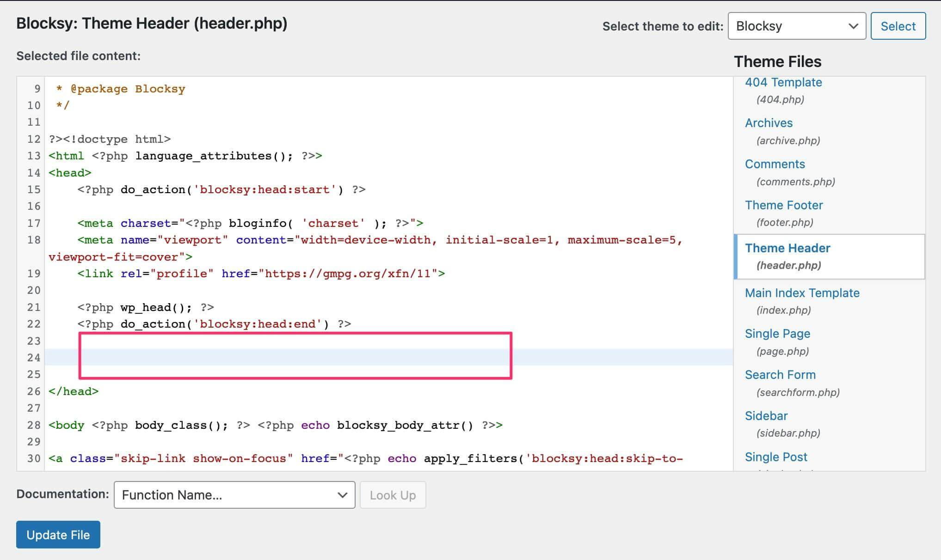Select line number 15 in the editor
This screenshot has width=941, height=560.
[34, 189]
